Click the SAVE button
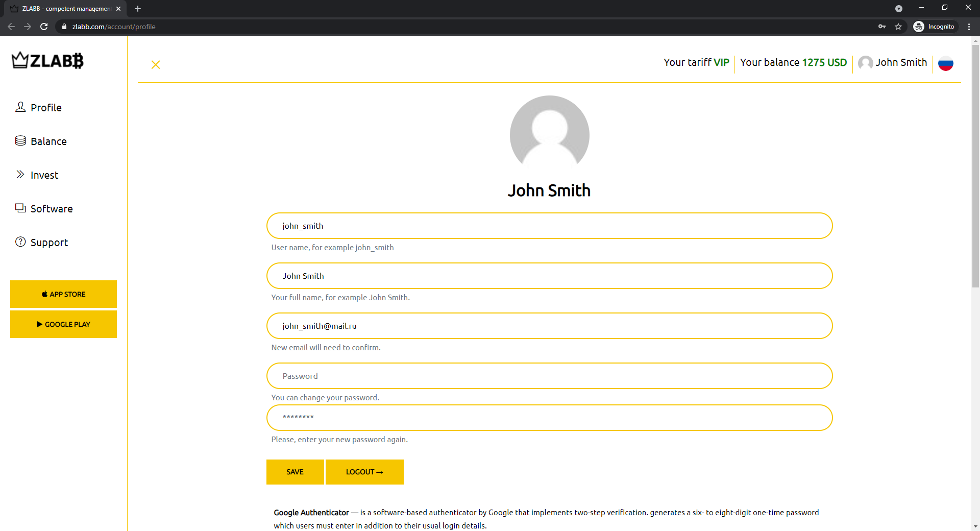Viewport: 980px width, 531px height. point(295,472)
